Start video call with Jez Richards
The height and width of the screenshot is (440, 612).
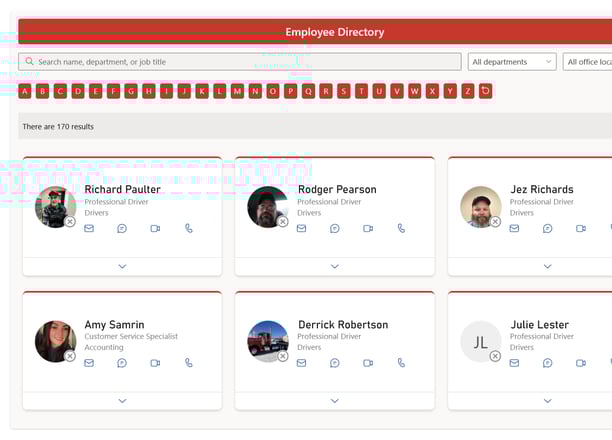pos(581,228)
